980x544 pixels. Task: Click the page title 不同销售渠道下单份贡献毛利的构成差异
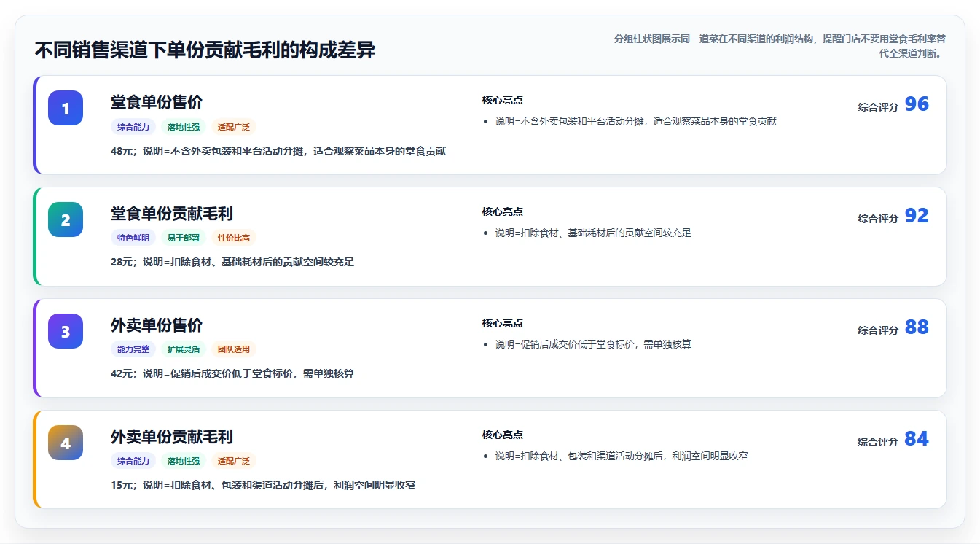[205, 50]
